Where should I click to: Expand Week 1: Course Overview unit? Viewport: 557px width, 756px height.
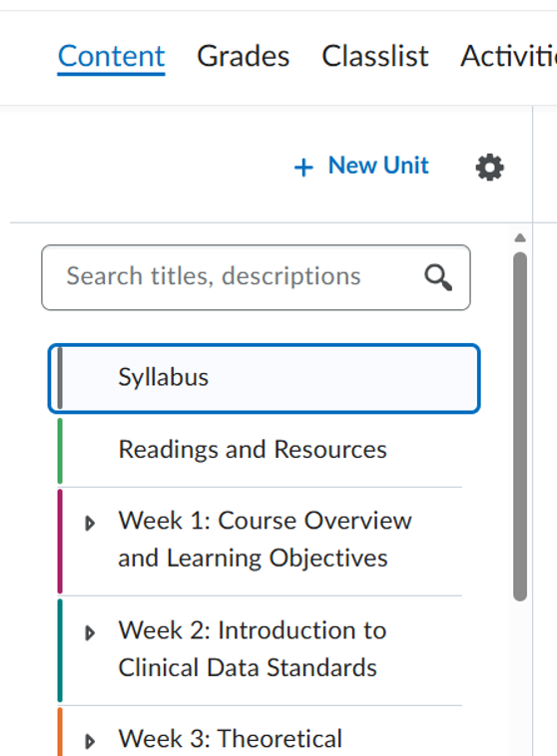pos(89,524)
